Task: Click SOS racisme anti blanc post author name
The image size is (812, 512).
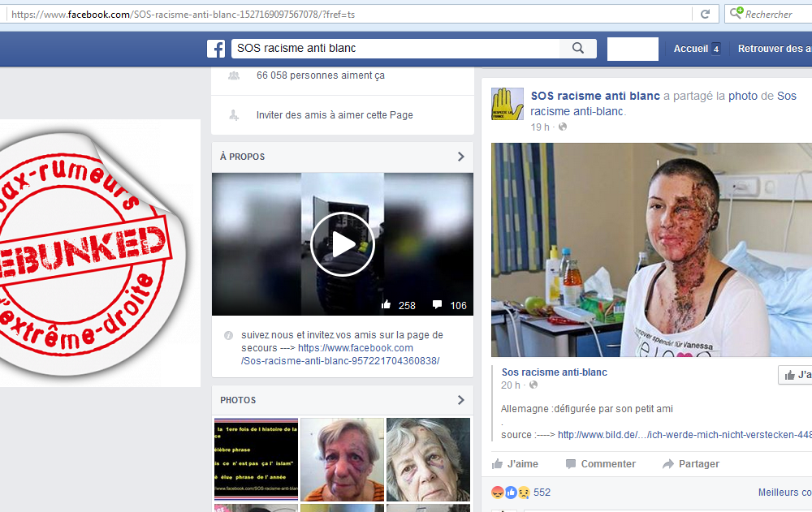Action: (595, 96)
